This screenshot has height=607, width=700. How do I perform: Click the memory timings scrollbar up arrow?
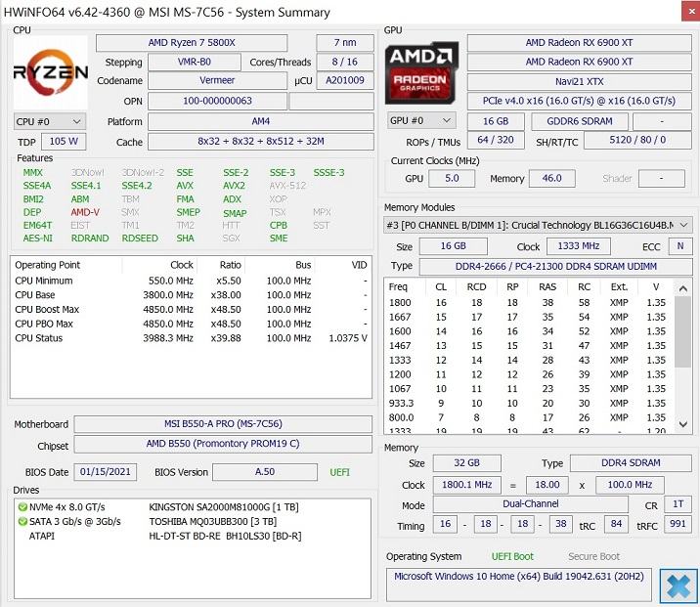(x=682, y=288)
